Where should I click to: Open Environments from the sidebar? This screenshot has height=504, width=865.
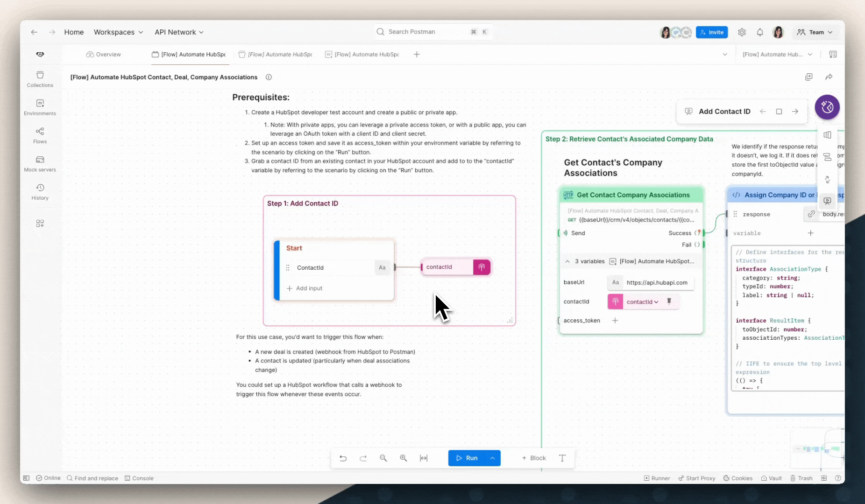40,107
